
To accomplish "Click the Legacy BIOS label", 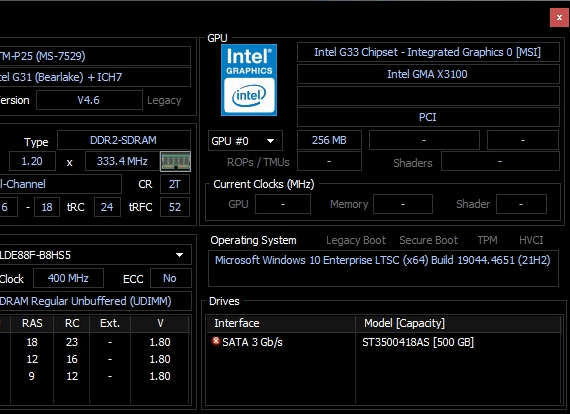I will pyautogui.click(x=164, y=100).
